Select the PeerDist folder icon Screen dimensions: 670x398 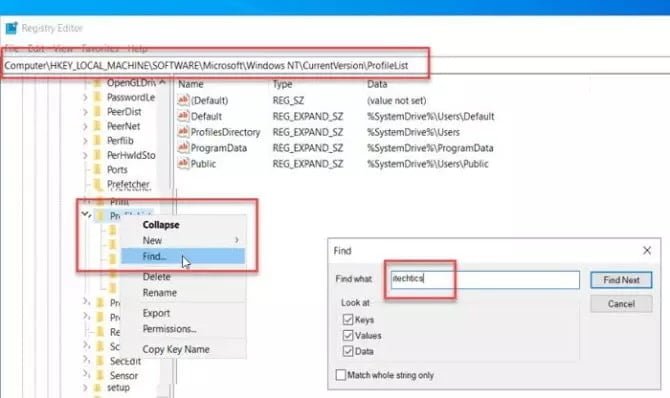(98, 112)
